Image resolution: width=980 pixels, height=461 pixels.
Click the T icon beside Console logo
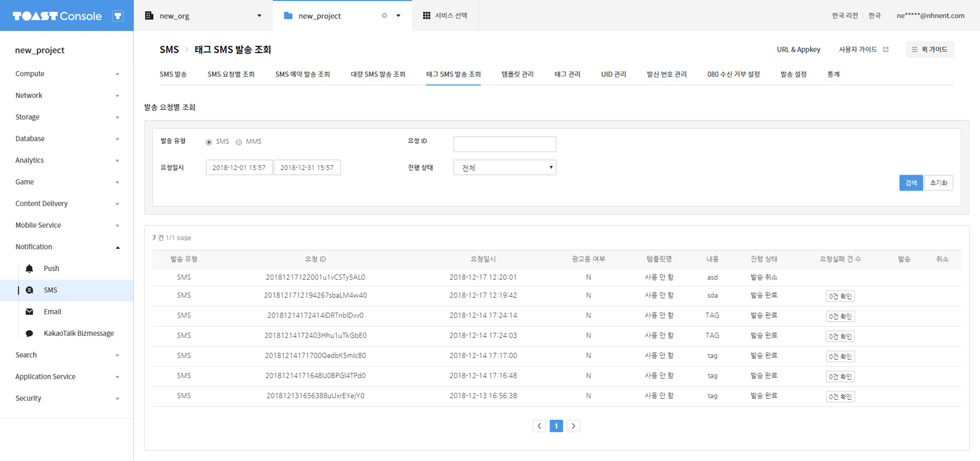pyautogui.click(x=118, y=16)
